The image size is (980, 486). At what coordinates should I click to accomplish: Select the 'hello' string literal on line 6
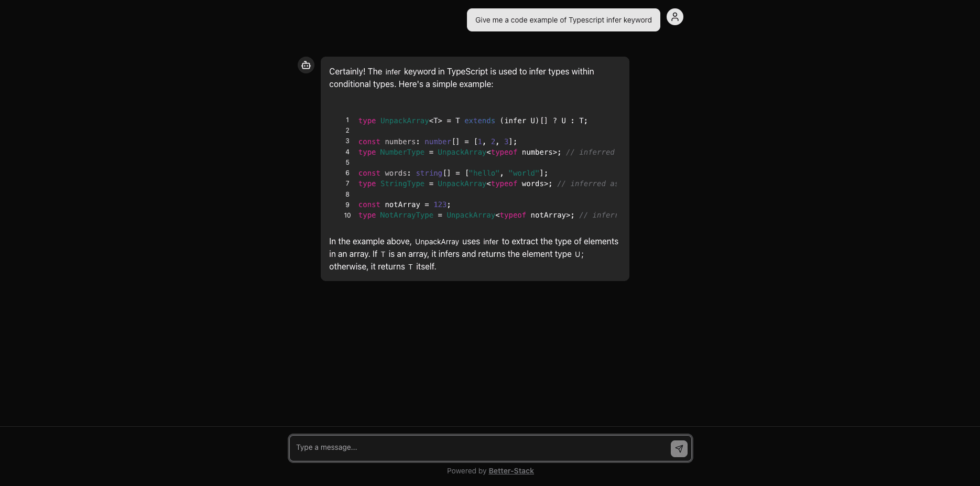tap(484, 173)
